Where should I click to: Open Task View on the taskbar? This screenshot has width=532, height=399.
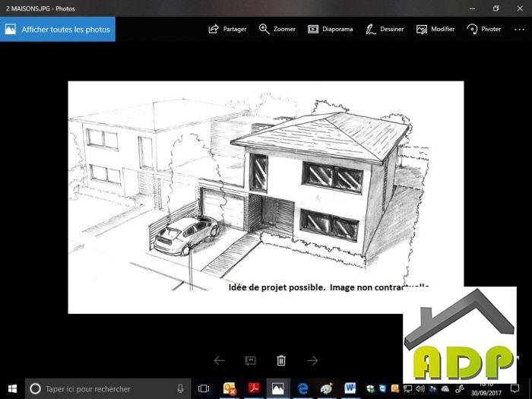click(204, 388)
